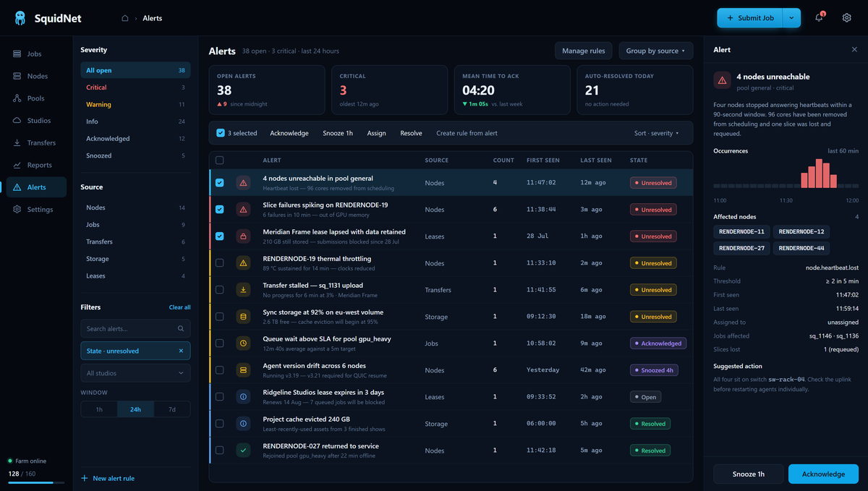The height and width of the screenshot is (491, 868).
Task: Open the All studios dropdown
Action: pyautogui.click(x=135, y=373)
